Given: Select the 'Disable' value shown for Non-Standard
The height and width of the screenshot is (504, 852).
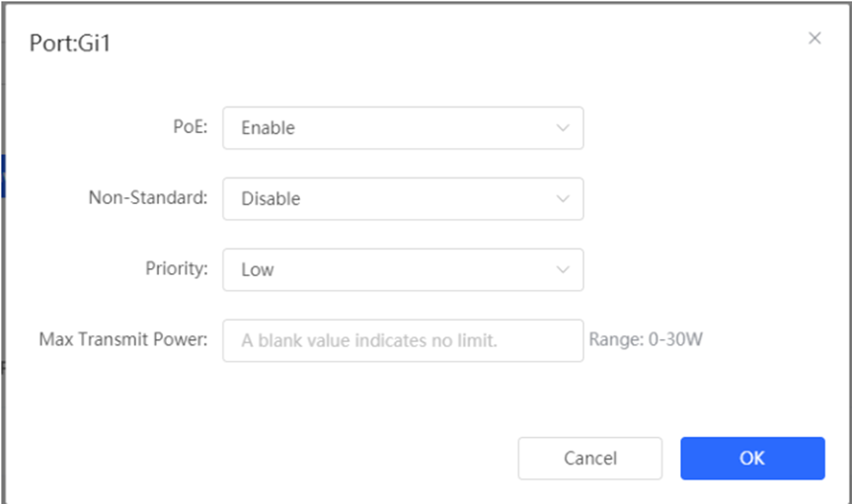Looking at the screenshot, I should click(271, 199).
